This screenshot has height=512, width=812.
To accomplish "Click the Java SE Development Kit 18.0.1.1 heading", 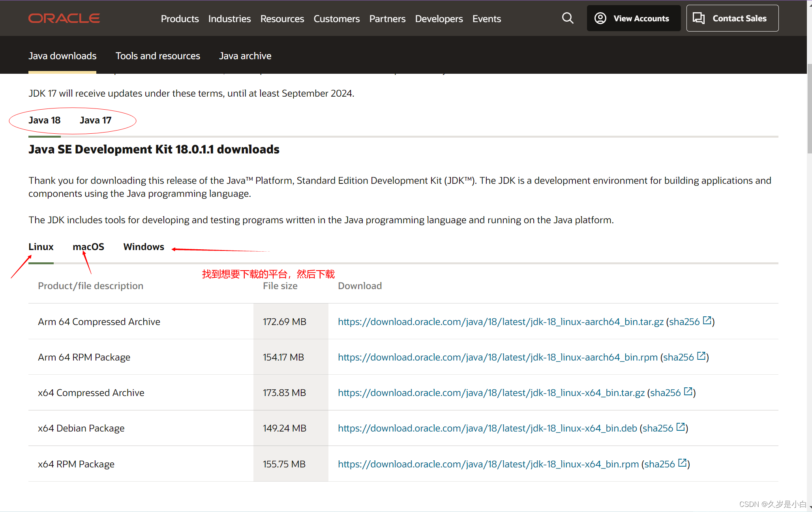I will tap(154, 149).
